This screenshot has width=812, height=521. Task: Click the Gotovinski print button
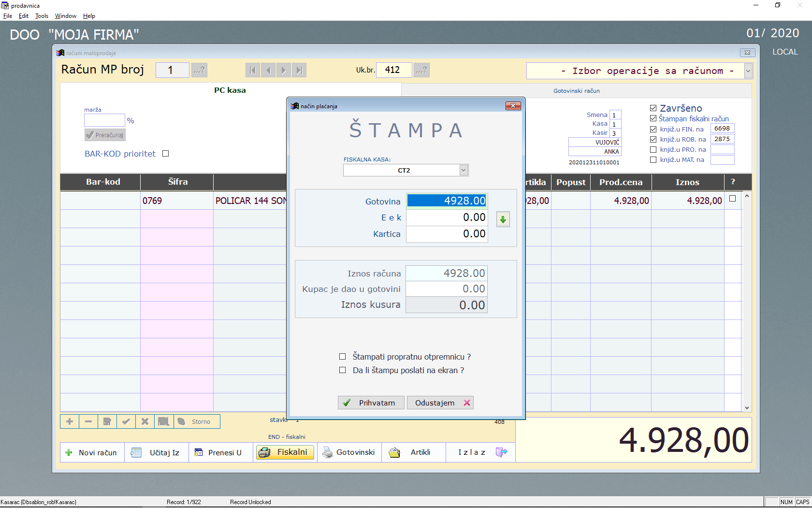(x=349, y=452)
